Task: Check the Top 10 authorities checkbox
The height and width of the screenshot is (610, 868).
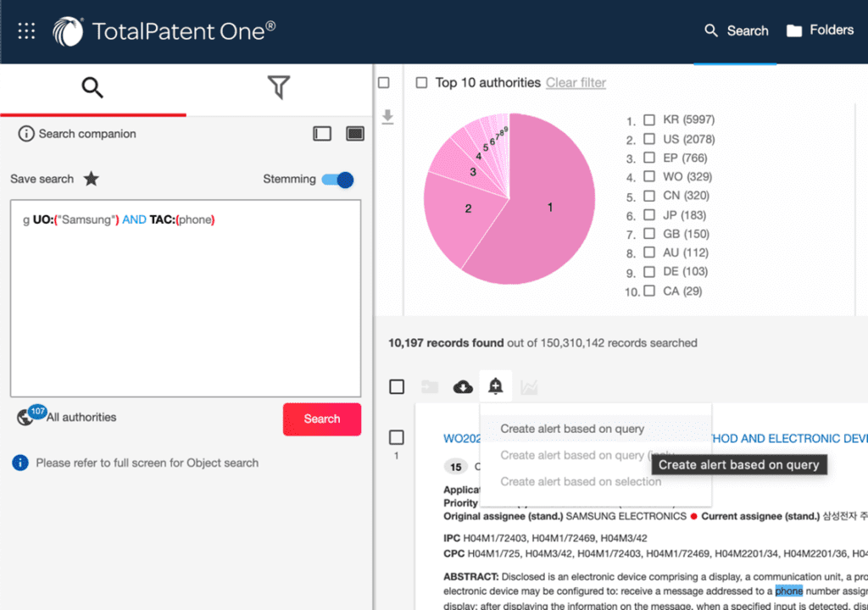Action: point(422,83)
